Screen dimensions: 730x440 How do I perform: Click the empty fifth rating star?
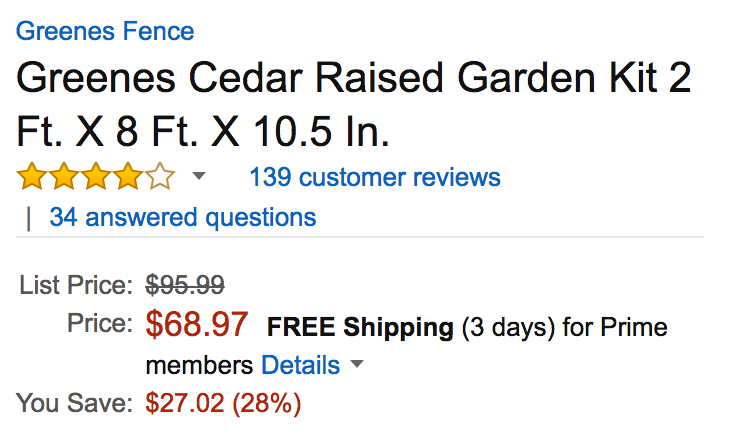160,179
